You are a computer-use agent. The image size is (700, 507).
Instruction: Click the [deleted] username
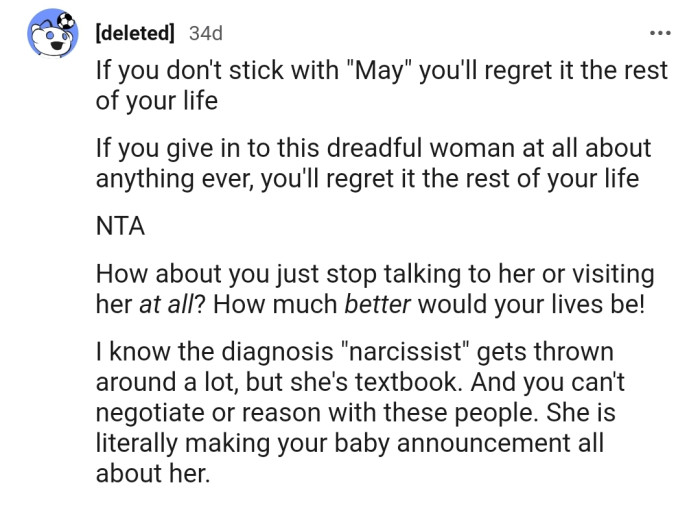[x=136, y=33]
